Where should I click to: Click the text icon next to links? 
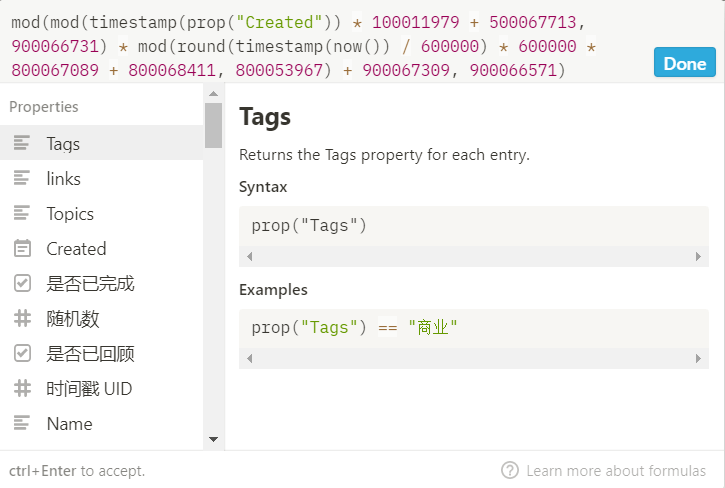22,179
